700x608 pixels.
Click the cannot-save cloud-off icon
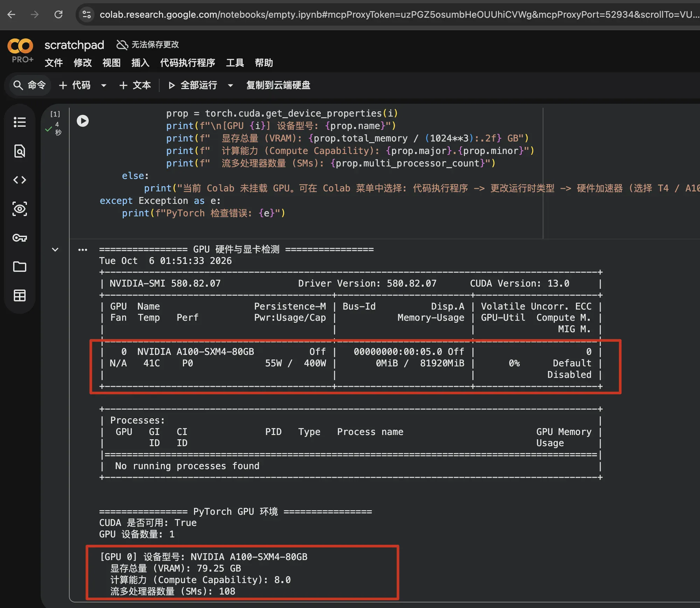coord(122,45)
